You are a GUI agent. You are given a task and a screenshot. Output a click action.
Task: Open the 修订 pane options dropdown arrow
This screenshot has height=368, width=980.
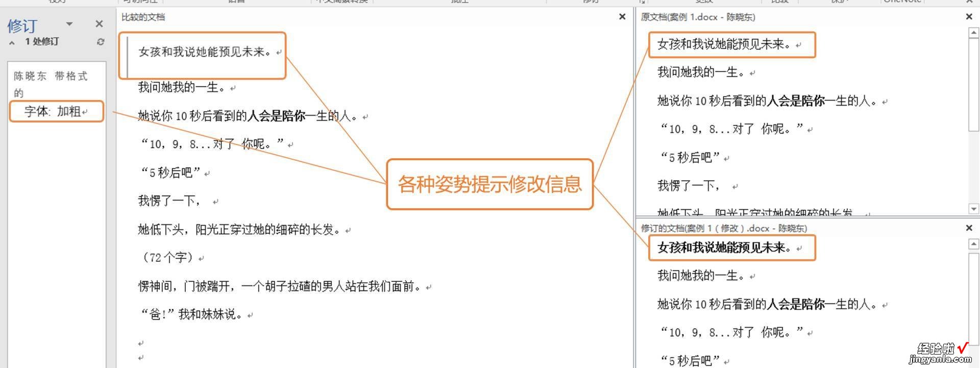(69, 23)
